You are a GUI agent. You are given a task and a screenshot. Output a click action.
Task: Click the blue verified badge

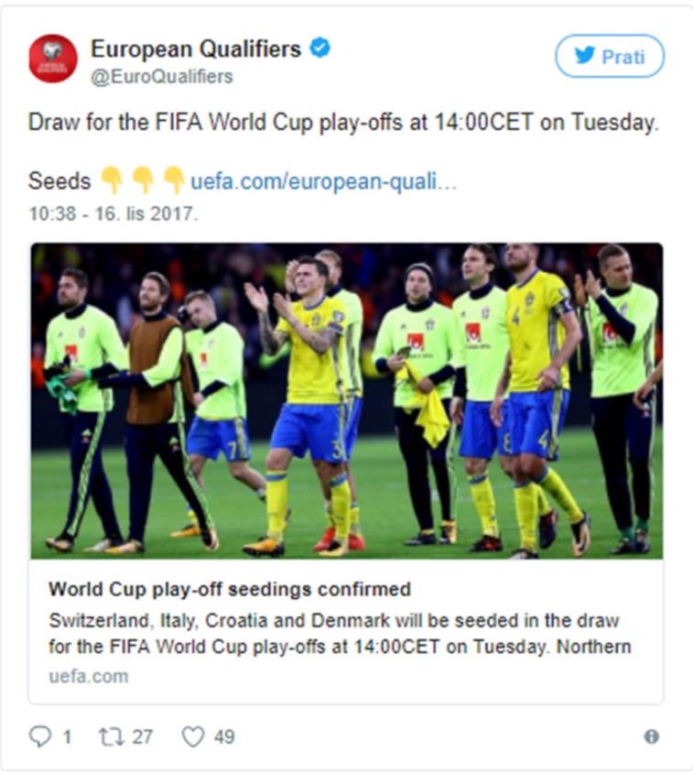319,49
